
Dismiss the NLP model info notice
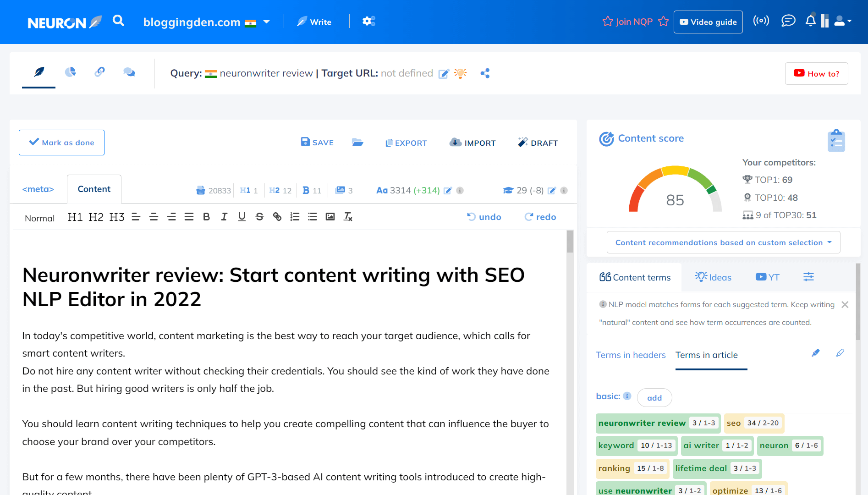point(845,305)
